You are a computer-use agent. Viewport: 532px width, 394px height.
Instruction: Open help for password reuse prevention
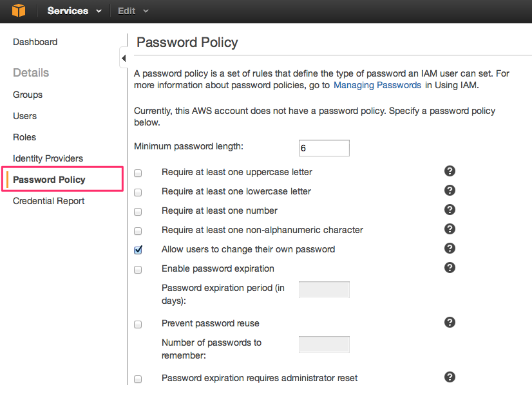[450, 322]
